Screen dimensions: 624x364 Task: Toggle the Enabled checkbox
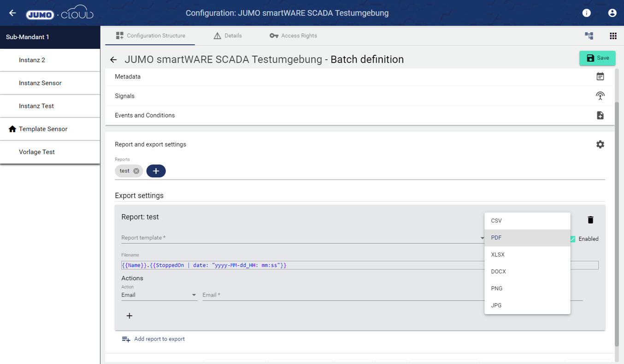click(x=572, y=239)
